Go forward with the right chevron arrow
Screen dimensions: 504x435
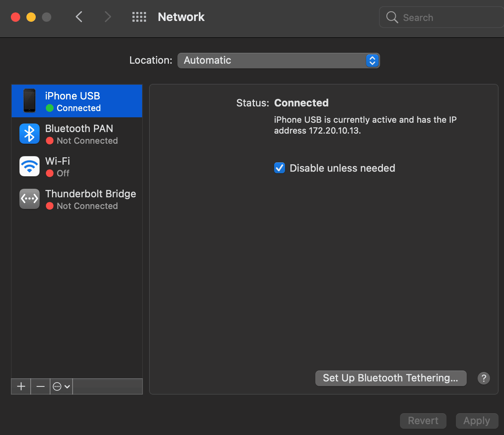point(108,17)
